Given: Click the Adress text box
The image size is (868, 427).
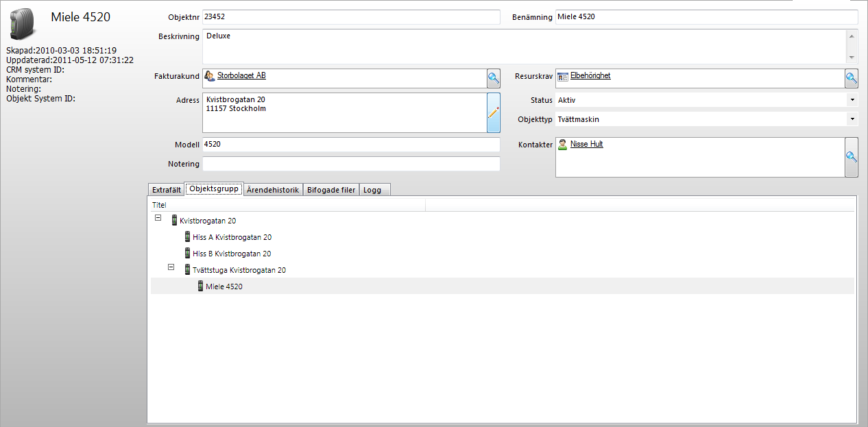Looking at the screenshot, I should [x=344, y=112].
